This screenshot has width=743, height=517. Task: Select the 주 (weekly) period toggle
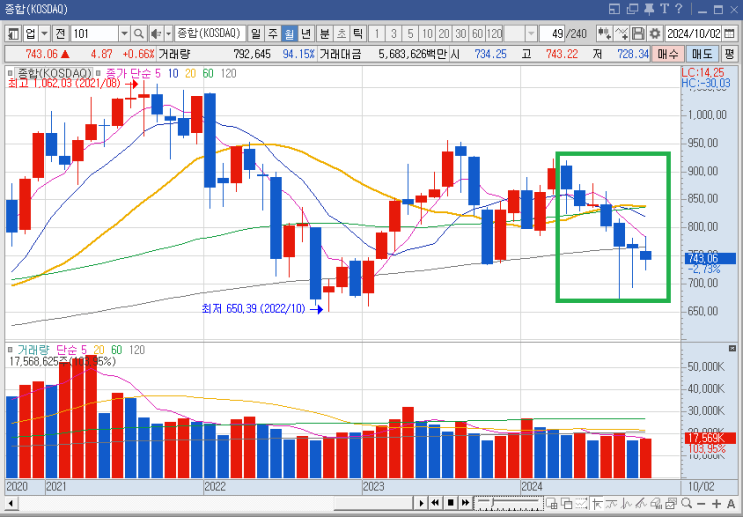[x=272, y=34]
